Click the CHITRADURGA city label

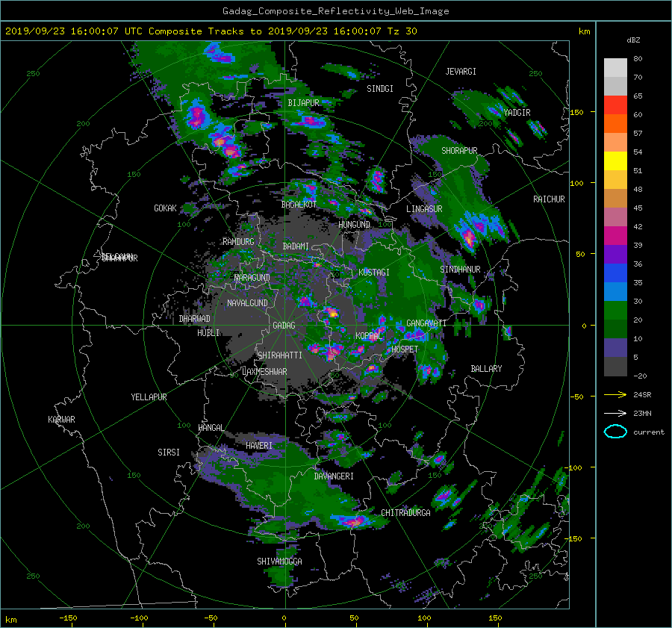[405, 513]
